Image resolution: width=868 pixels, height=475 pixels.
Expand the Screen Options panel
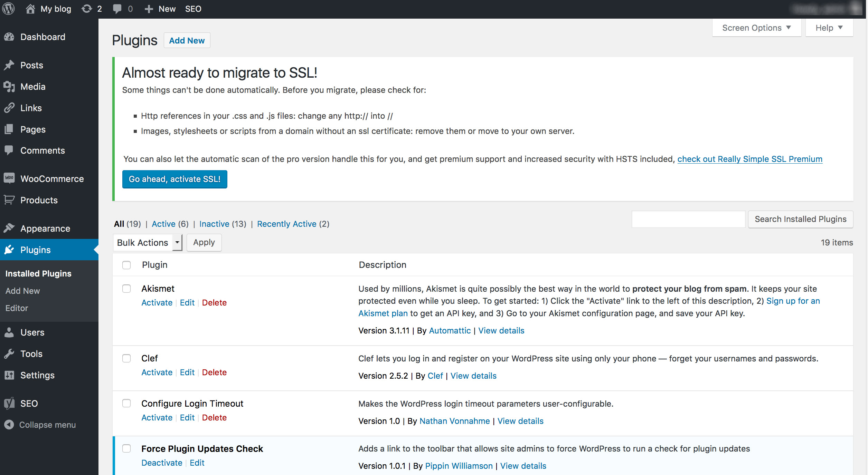(756, 28)
